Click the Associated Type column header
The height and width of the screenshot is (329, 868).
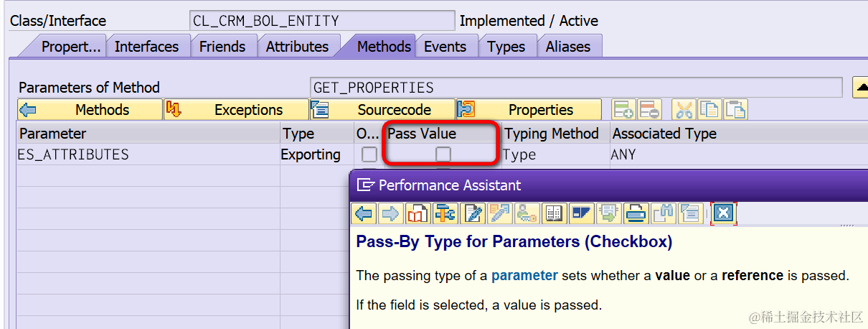click(739, 134)
